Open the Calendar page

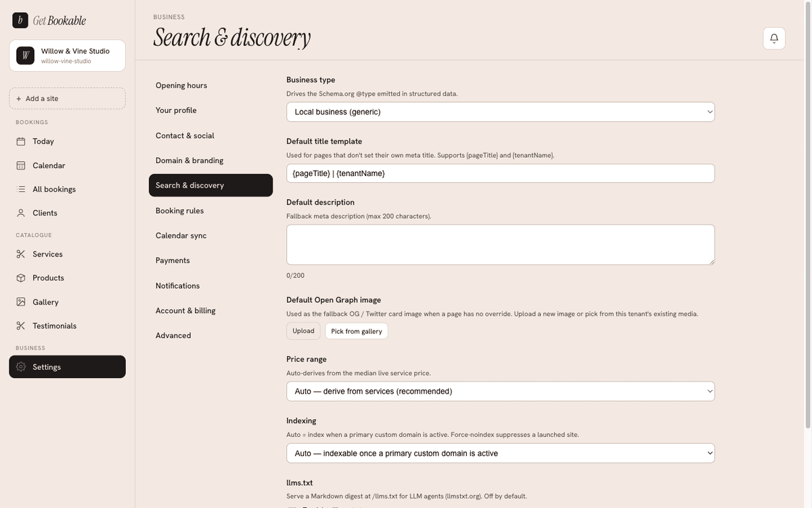click(x=67, y=165)
